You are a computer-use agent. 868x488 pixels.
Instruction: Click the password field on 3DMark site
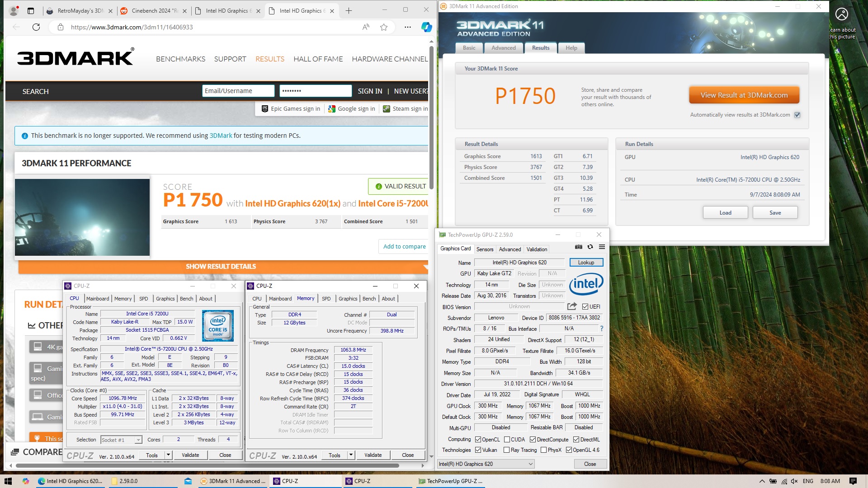[x=316, y=91]
